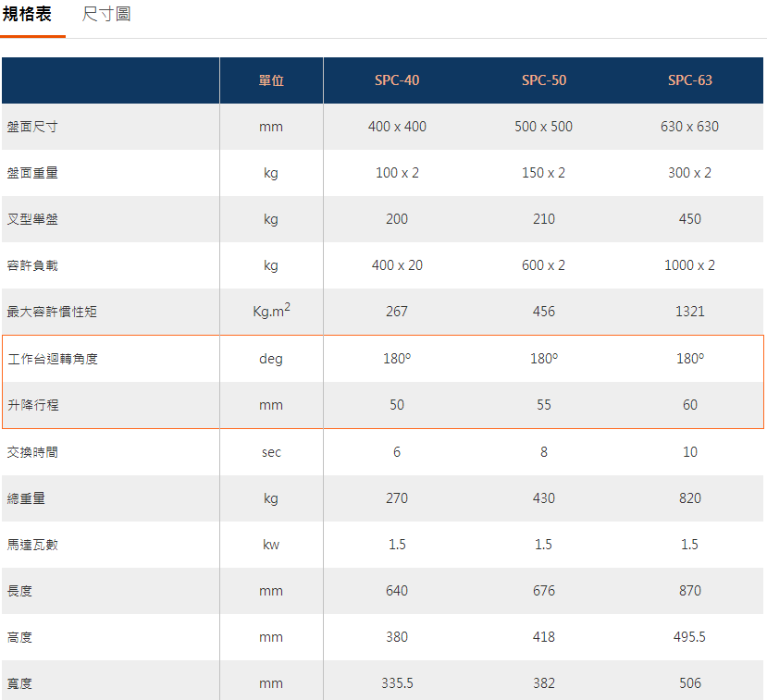Select the 335.5 width value cell

[x=397, y=683]
